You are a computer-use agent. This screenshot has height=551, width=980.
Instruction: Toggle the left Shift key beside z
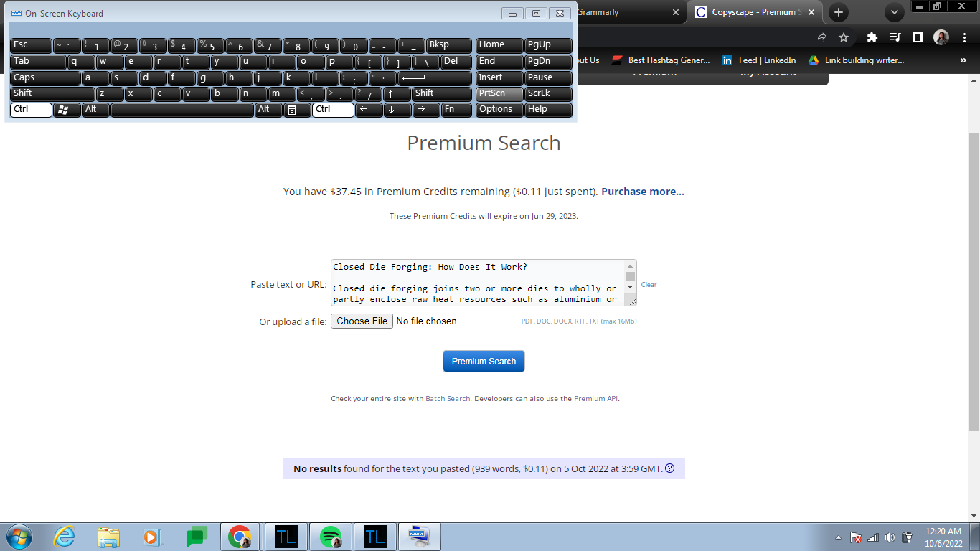coord(52,93)
